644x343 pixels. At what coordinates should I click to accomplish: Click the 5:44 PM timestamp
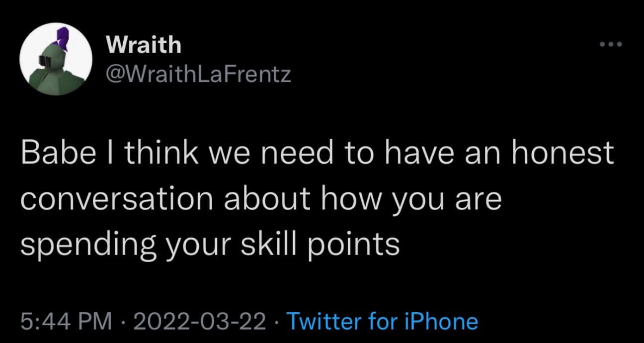(65, 321)
